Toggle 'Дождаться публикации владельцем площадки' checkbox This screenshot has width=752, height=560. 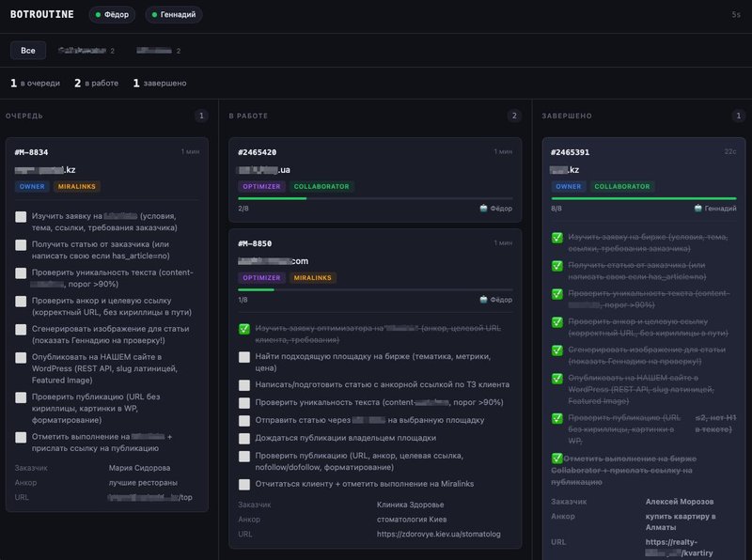244,438
